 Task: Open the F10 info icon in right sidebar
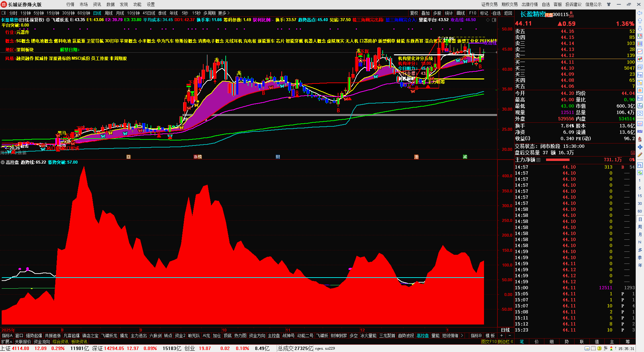point(640,75)
